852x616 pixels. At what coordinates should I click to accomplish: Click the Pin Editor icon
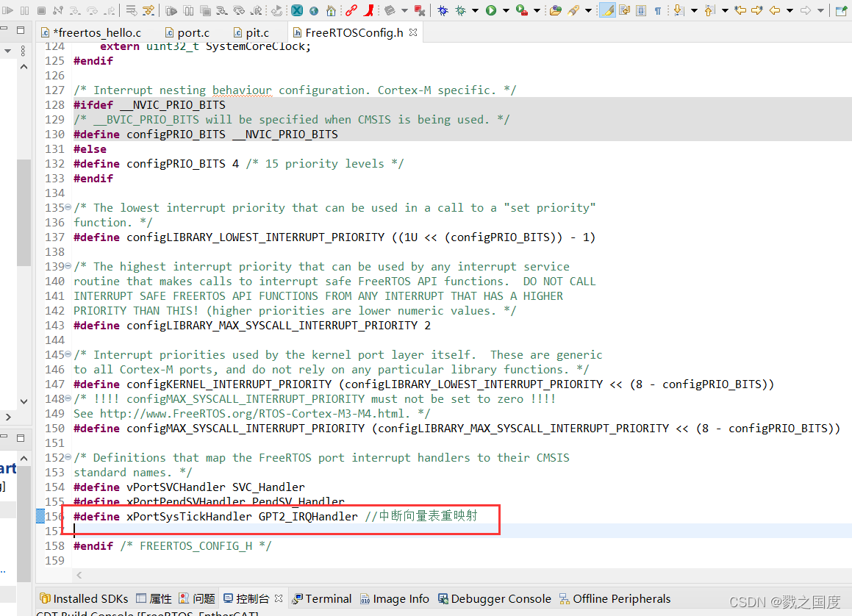(840, 10)
